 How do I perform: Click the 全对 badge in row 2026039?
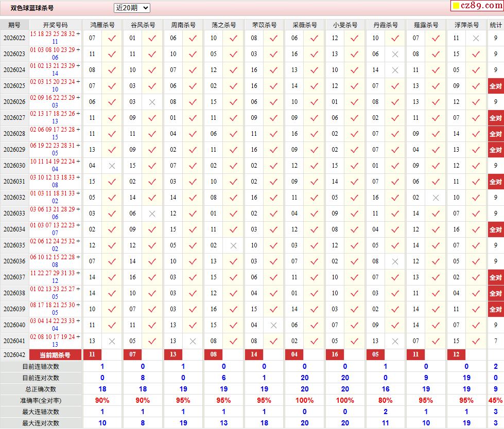tap(495, 309)
